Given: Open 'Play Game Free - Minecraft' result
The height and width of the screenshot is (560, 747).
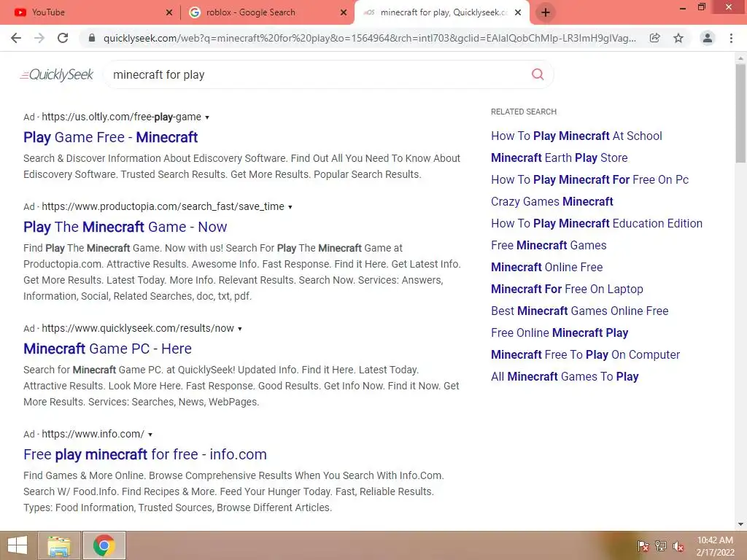Looking at the screenshot, I should tap(111, 137).
